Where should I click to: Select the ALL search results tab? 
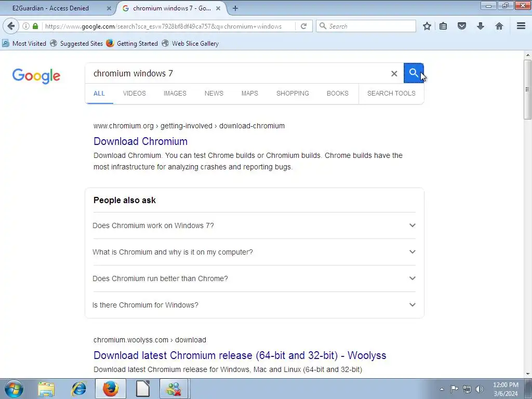click(x=99, y=94)
